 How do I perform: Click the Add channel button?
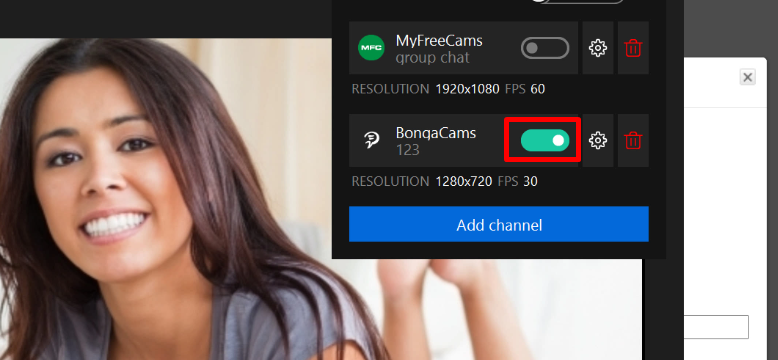click(x=499, y=224)
